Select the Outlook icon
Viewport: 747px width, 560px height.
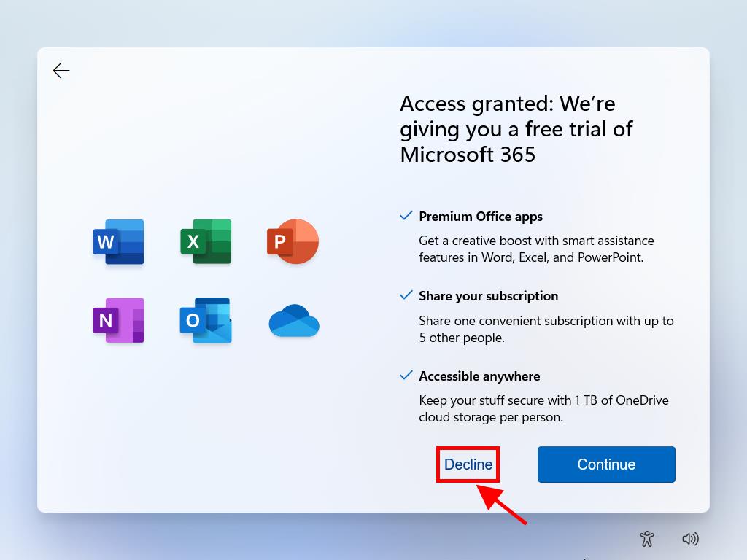coord(206,320)
